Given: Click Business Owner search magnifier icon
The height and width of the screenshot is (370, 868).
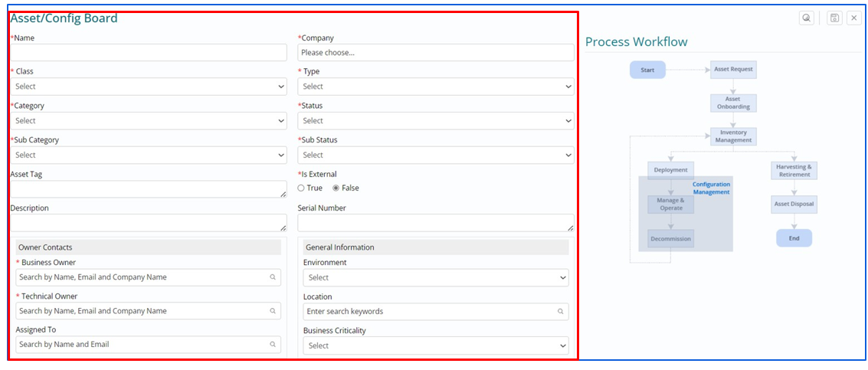Looking at the screenshot, I should pyautogui.click(x=273, y=277).
